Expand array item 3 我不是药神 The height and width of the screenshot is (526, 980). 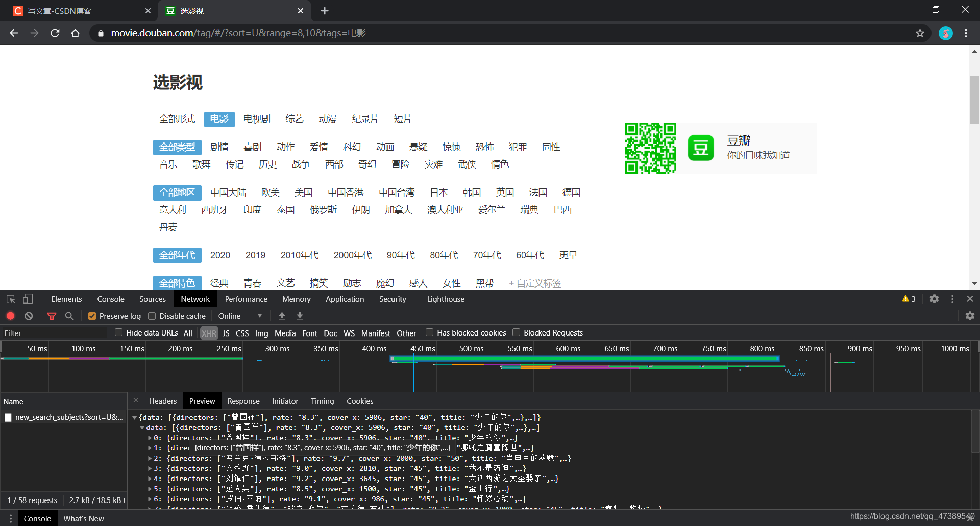(150, 469)
